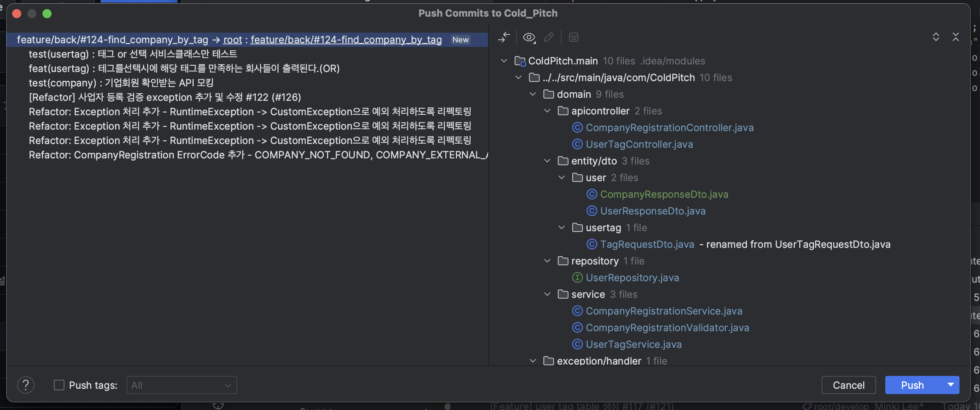Viewport: 980px width, 410px height.
Task: Click the apicontroller folder icon
Action: point(563,111)
